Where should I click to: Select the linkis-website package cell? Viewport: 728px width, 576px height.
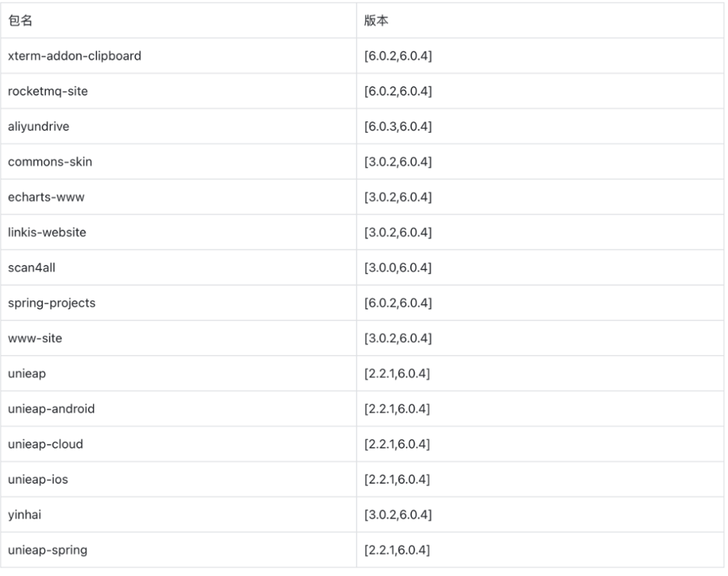coord(47,232)
